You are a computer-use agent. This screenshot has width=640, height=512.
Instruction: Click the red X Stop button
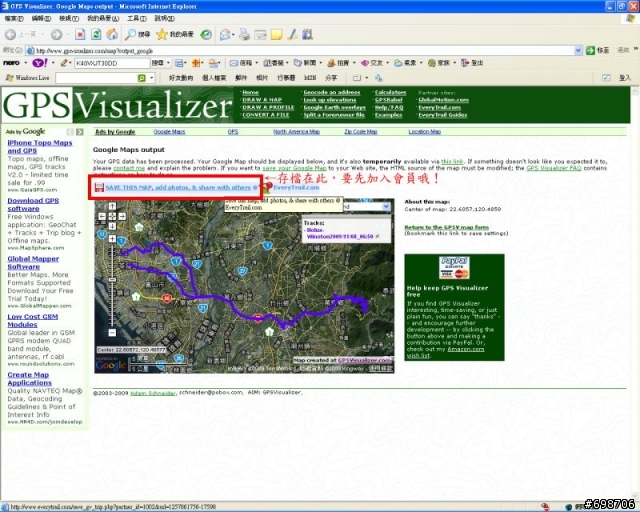(80, 35)
